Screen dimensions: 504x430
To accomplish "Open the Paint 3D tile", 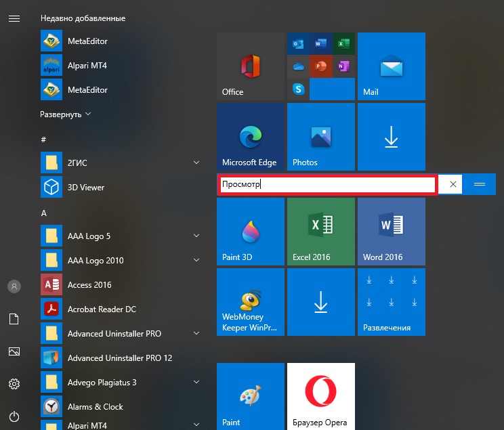I will pyautogui.click(x=251, y=232).
